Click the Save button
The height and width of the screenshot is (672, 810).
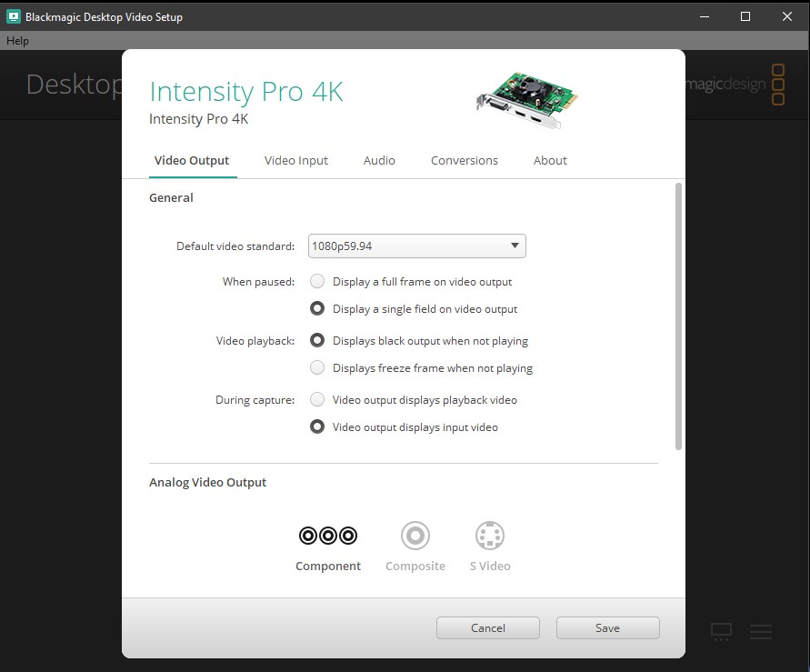pyautogui.click(x=607, y=628)
